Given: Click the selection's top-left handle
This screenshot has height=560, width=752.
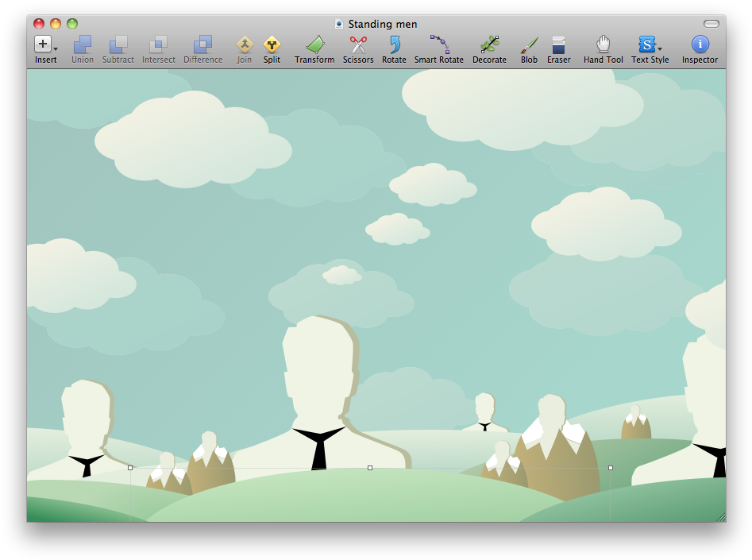Looking at the screenshot, I should pos(130,467).
